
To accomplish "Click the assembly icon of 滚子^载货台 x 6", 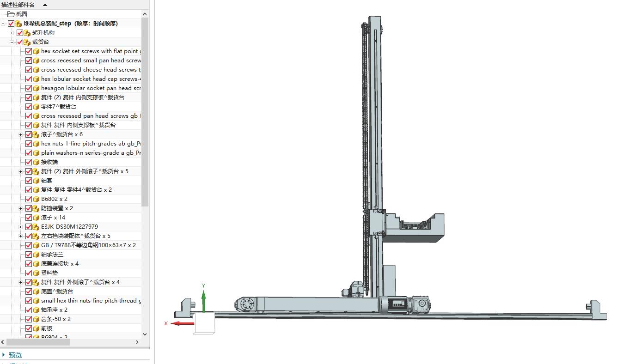I will pyautogui.click(x=36, y=134).
